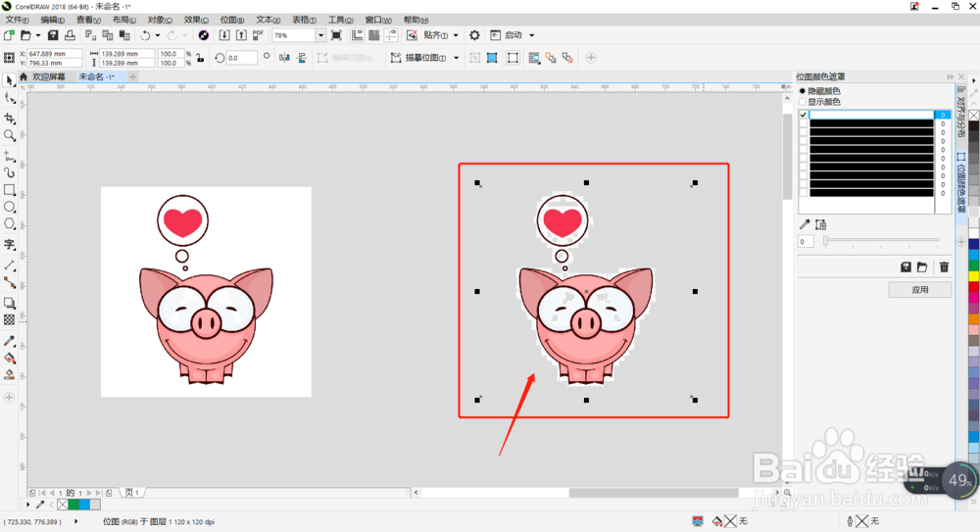The width and height of the screenshot is (980, 532).
Task: Click the Edit Color icon in docker
Action: pyautogui.click(x=820, y=224)
